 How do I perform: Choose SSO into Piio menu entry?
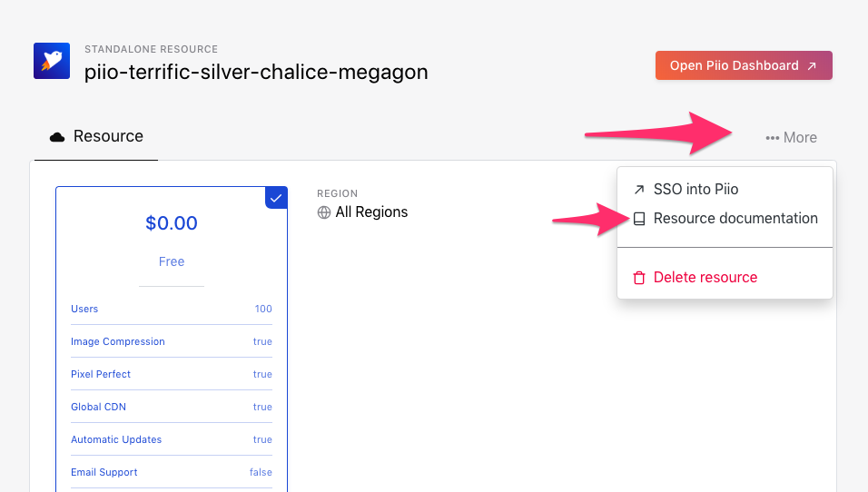click(695, 190)
